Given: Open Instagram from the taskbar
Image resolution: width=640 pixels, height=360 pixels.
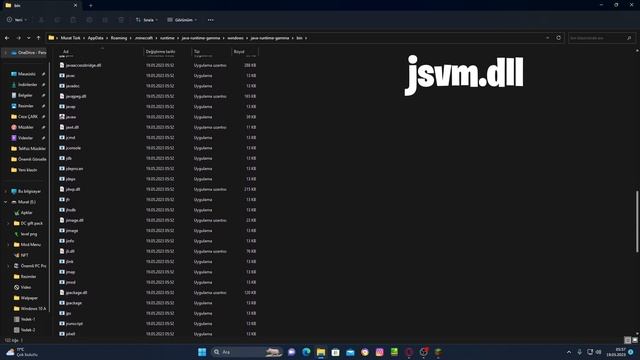Looking at the screenshot, I should (380, 352).
